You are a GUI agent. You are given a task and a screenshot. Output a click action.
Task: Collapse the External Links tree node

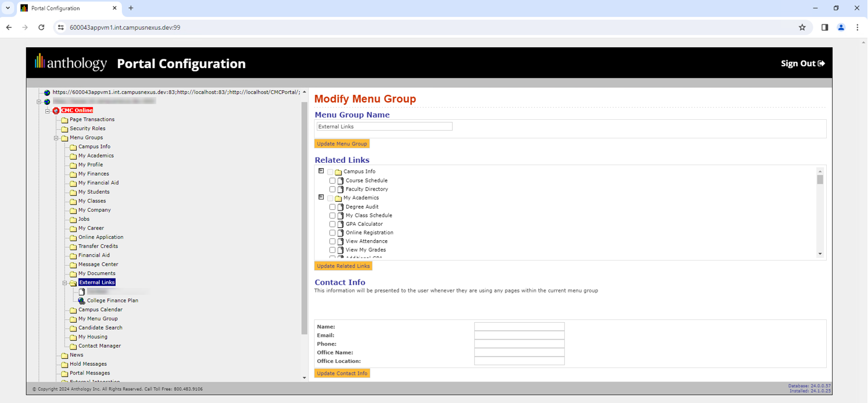click(x=64, y=283)
